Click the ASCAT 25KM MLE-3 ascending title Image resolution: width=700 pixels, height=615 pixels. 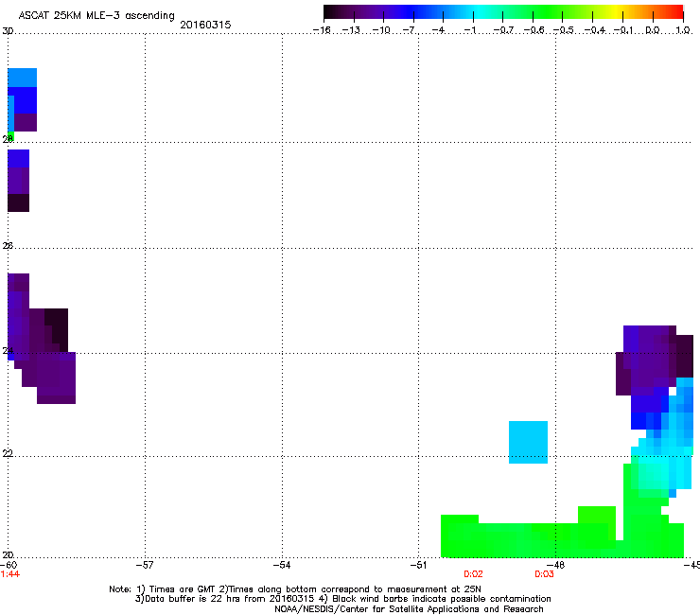tap(96, 16)
